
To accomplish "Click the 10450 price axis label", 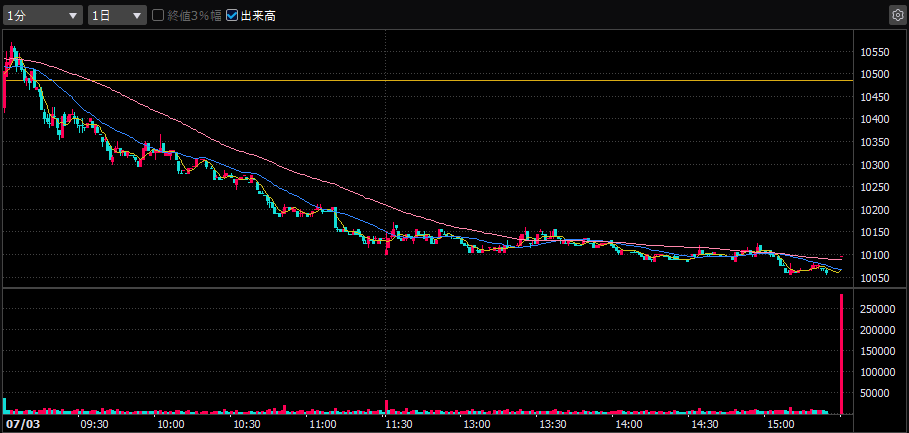I will click(x=874, y=97).
